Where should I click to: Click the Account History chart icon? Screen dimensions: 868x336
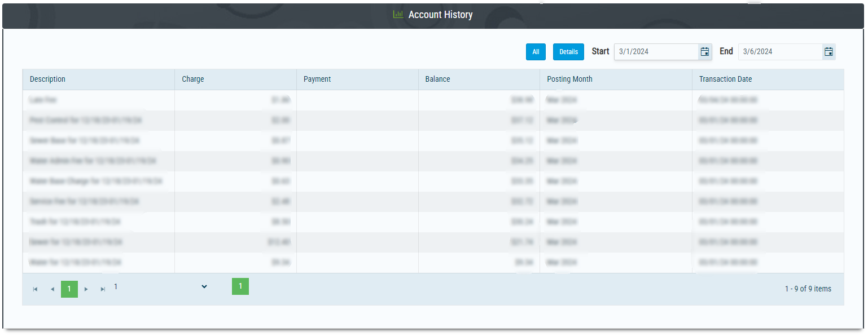pos(397,14)
